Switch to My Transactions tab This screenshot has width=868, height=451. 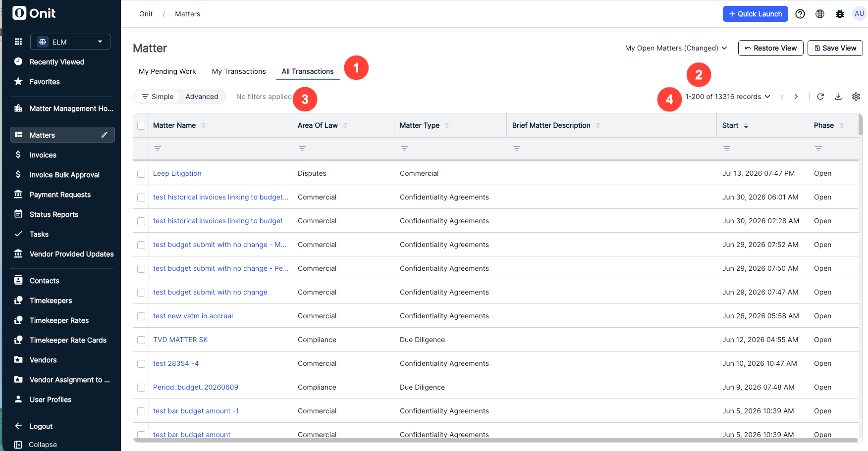coord(239,71)
